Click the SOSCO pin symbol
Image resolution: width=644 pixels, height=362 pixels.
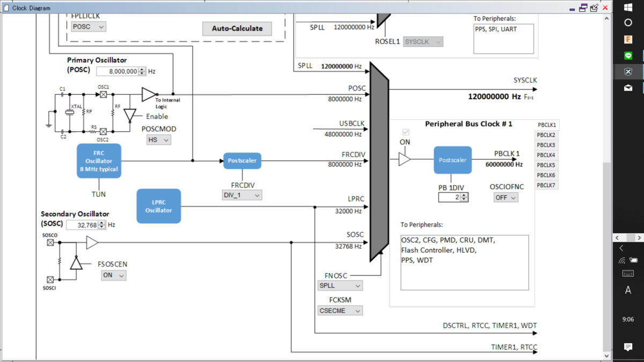coord(50,242)
